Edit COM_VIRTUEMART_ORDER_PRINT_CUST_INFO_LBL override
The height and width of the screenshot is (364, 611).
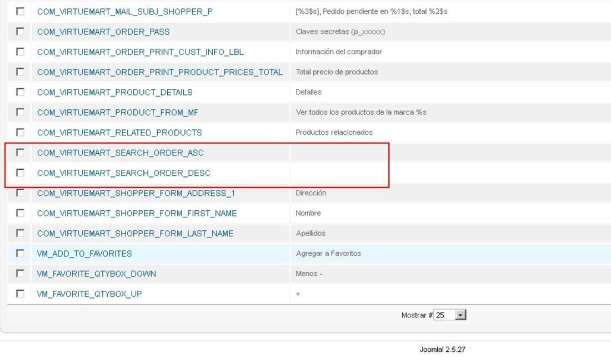coord(141,52)
